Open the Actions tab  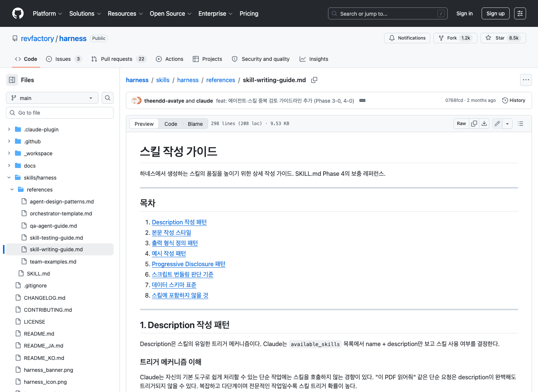(170, 59)
